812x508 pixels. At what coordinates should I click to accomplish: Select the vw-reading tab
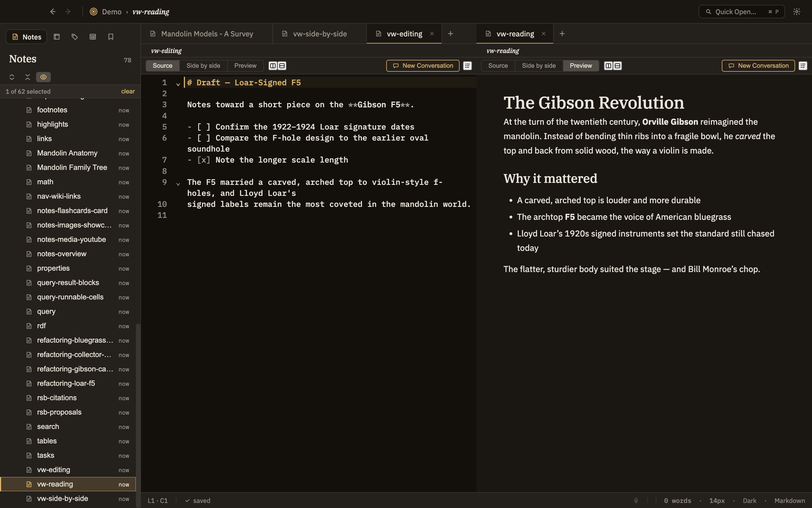tap(515, 34)
